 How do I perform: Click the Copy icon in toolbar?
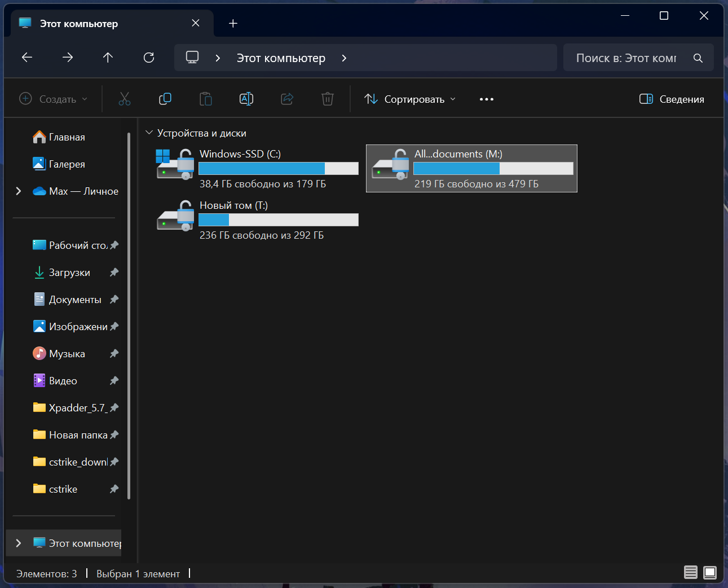pos(165,99)
